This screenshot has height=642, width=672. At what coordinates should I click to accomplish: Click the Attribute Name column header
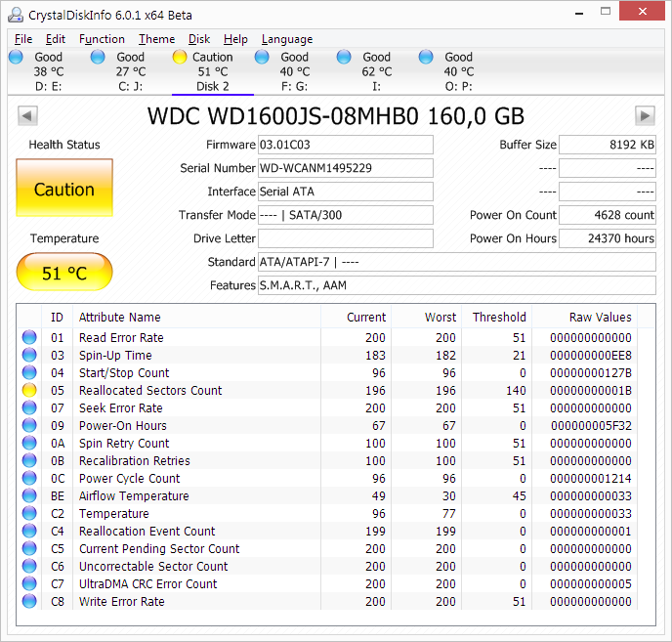point(196,317)
